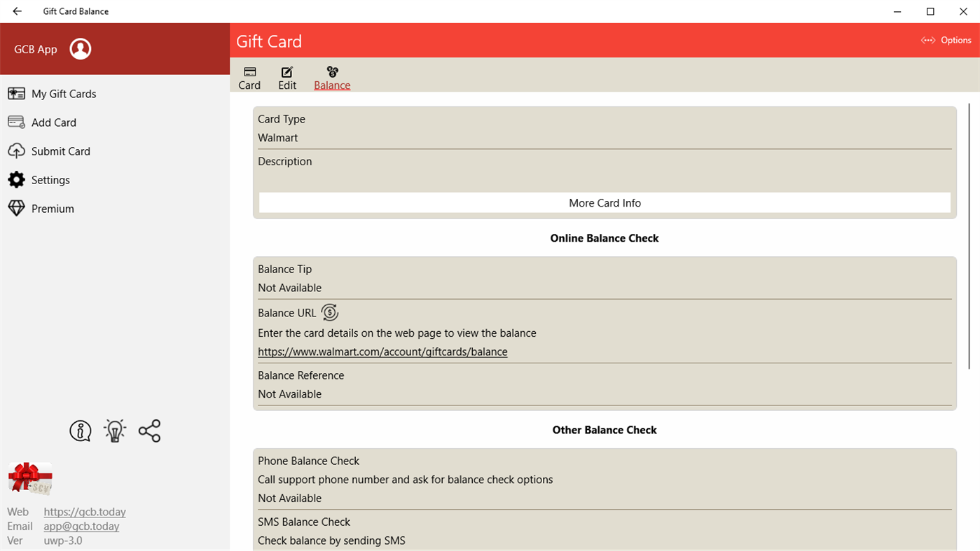The image size is (980, 551).
Task: Click the currency icon next to Balance URL
Action: click(x=329, y=312)
